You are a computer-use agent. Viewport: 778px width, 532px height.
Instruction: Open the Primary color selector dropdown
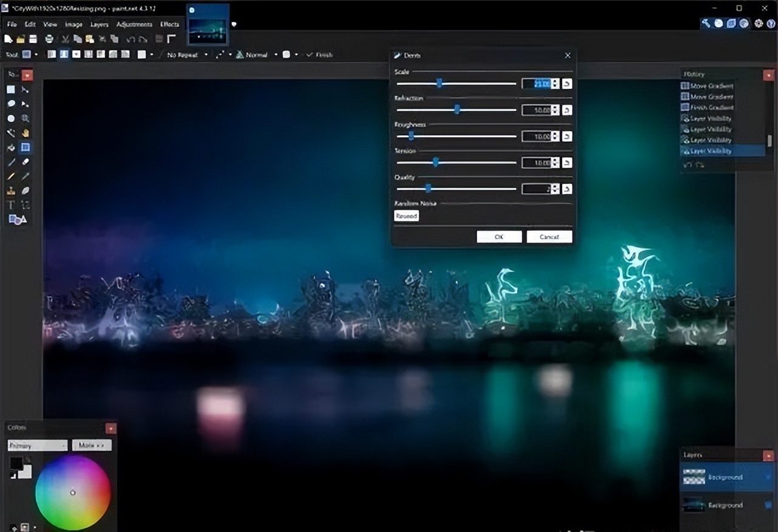point(37,445)
